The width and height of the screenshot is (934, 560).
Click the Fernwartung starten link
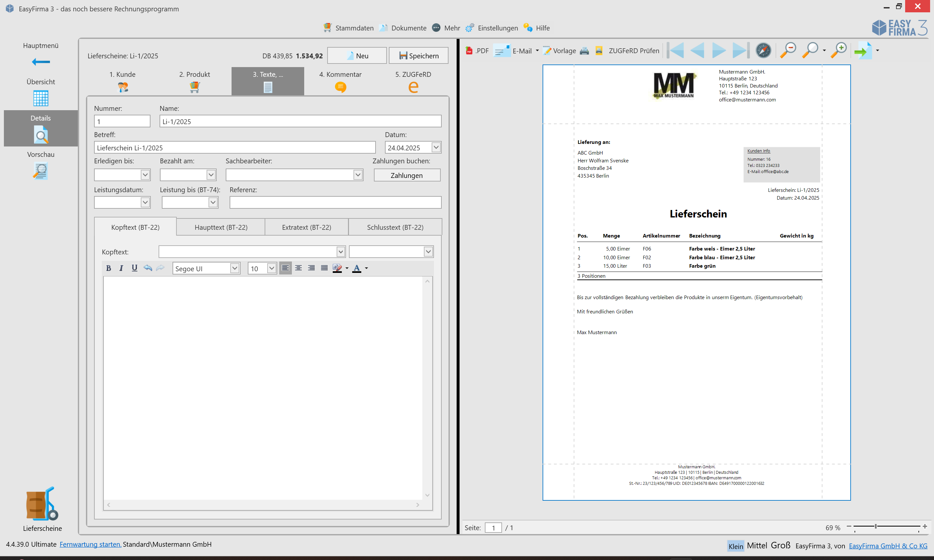pyautogui.click(x=90, y=544)
